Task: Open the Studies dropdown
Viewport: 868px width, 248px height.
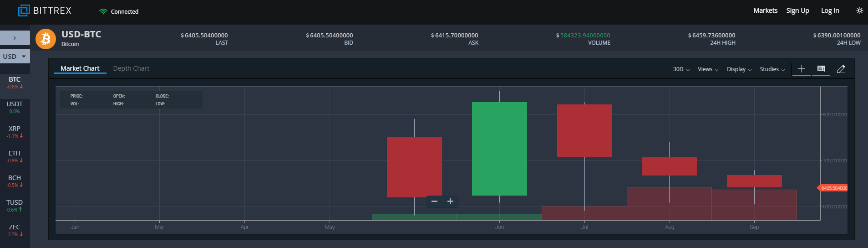Action: [772, 69]
